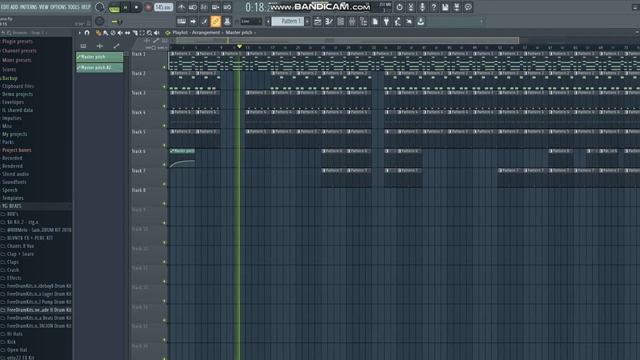The image size is (640, 360).
Task: Select the playlist zoom tool
Action: click(x=149, y=33)
